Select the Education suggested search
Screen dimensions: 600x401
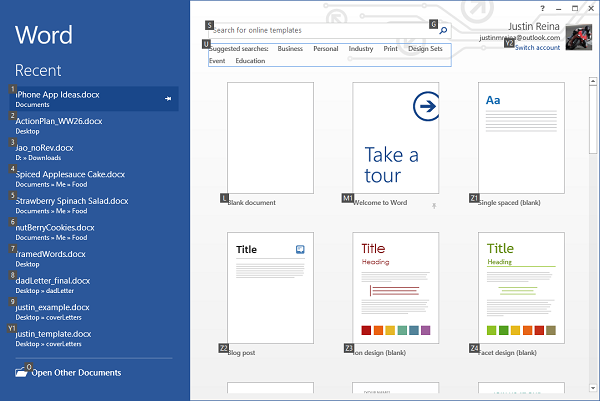point(250,61)
